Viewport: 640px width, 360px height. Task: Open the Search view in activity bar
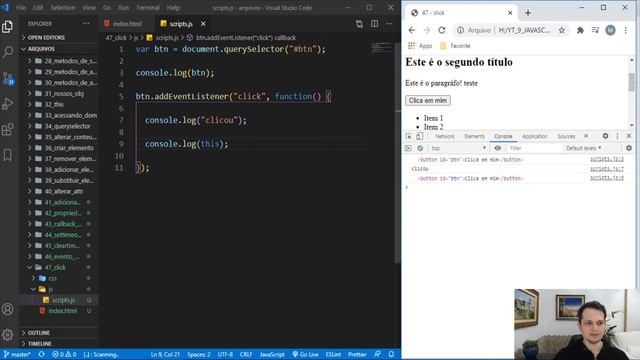(7, 52)
